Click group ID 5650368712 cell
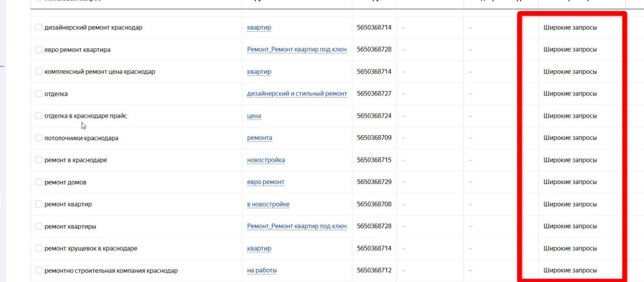The width and height of the screenshot is (644, 282). click(x=374, y=271)
